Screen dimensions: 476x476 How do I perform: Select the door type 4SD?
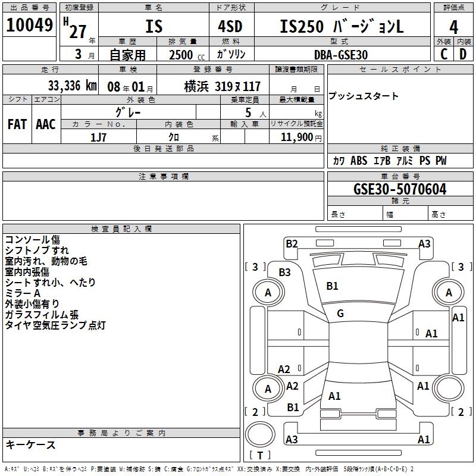click(x=230, y=26)
